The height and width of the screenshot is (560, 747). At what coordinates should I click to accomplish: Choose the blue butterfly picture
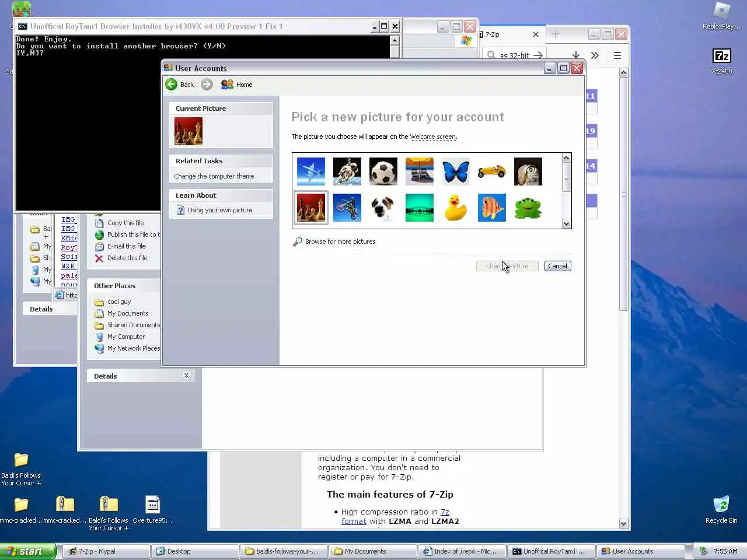tap(456, 171)
